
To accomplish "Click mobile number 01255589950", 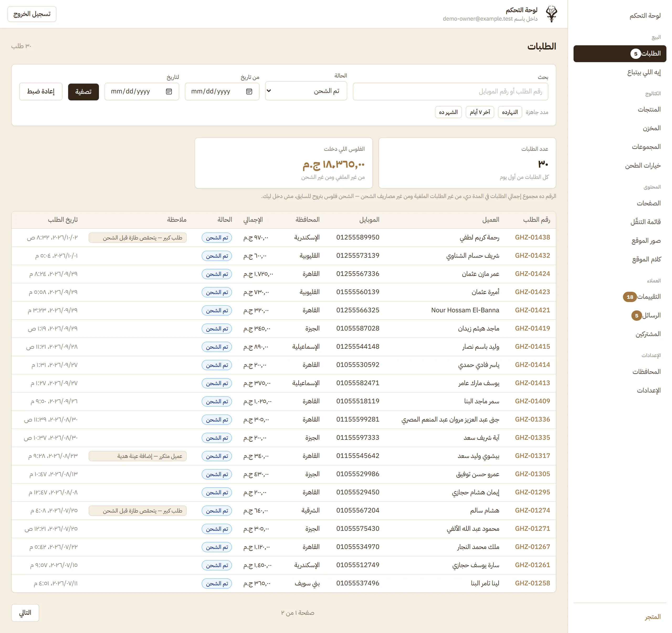I will tap(358, 237).
